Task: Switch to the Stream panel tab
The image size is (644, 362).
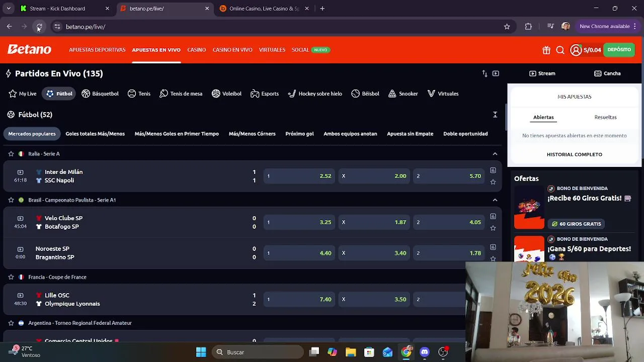Action: tap(542, 73)
